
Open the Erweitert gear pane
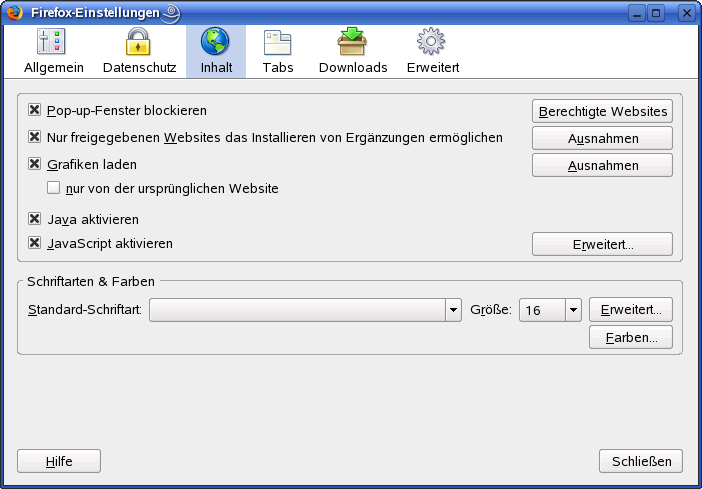pos(432,51)
